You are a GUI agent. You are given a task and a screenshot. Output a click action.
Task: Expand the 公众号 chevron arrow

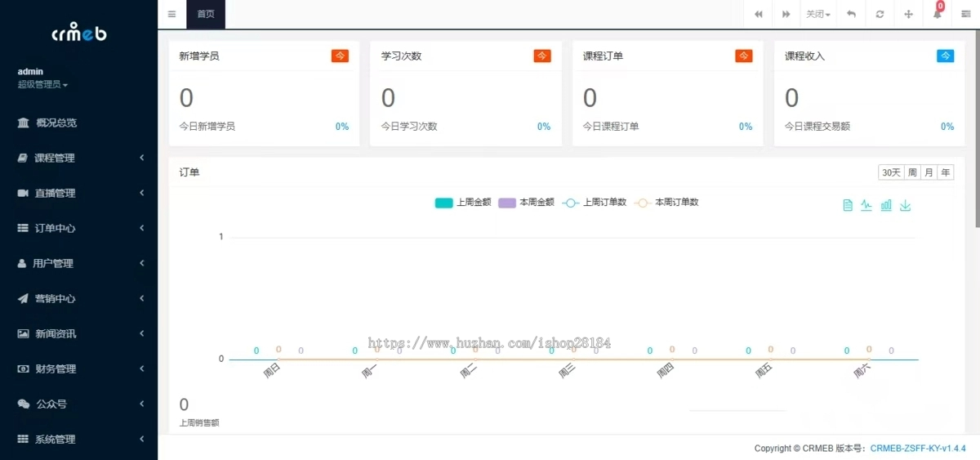[142, 404]
